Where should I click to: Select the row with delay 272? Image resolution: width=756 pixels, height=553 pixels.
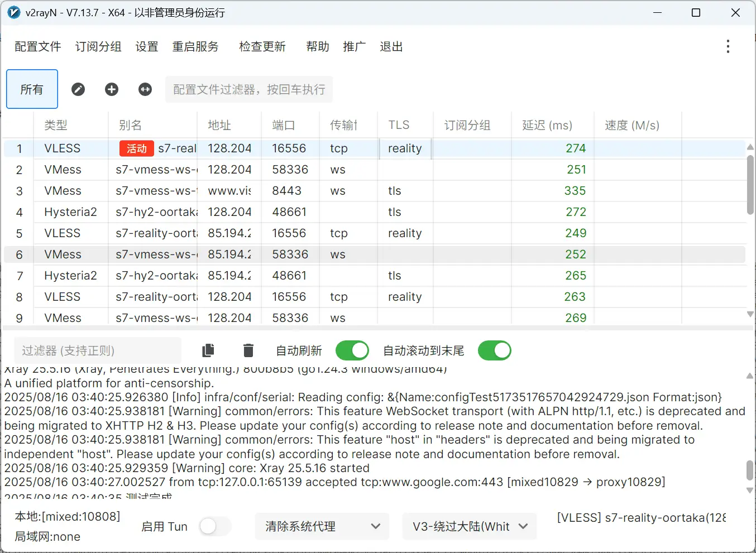375,212
